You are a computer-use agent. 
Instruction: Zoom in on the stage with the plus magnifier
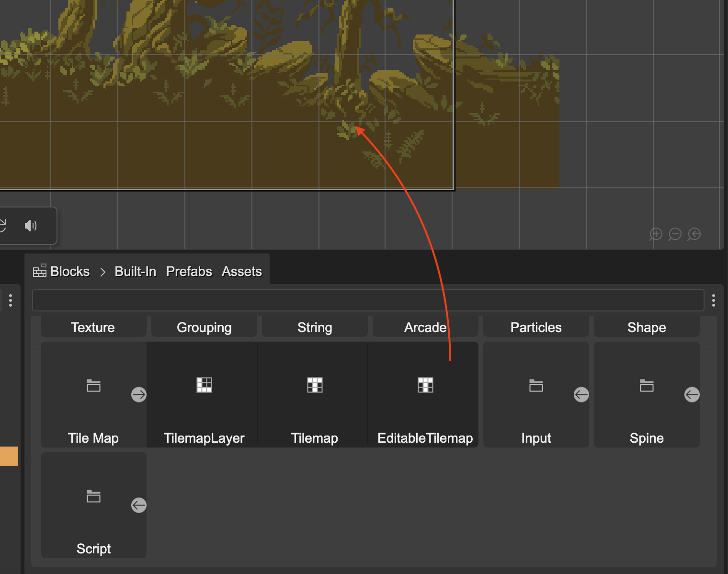656,234
